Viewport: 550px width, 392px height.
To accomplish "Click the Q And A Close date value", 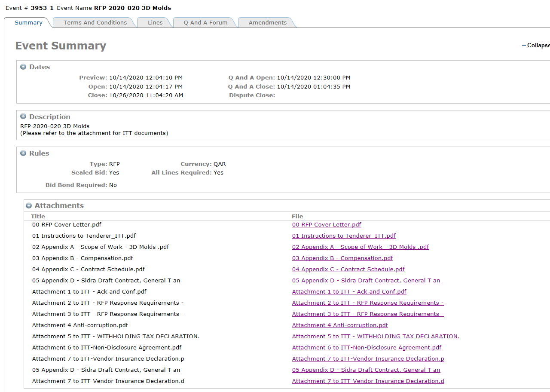I will [314, 86].
